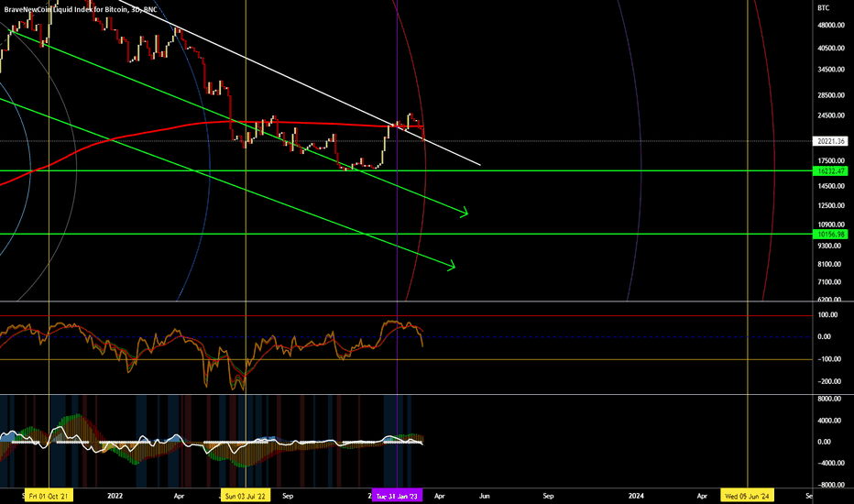Click the BraveNewCoin Liquid Index for Bitcoin title
Image resolution: width=854 pixels, height=504 pixels.
81,9
